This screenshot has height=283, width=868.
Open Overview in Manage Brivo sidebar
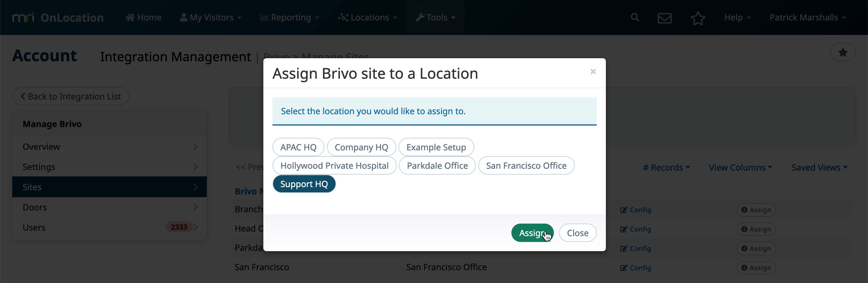(109, 146)
